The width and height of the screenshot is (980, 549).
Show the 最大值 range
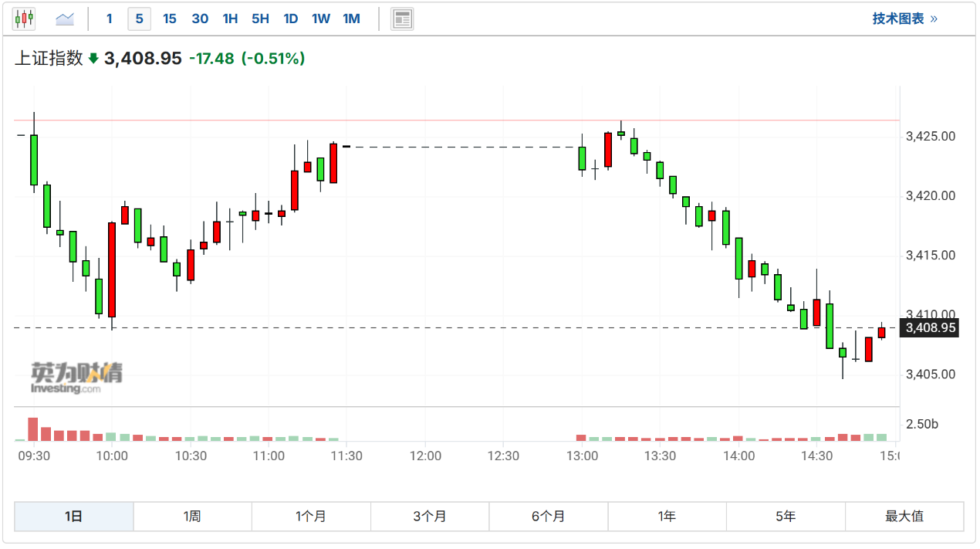click(x=904, y=517)
